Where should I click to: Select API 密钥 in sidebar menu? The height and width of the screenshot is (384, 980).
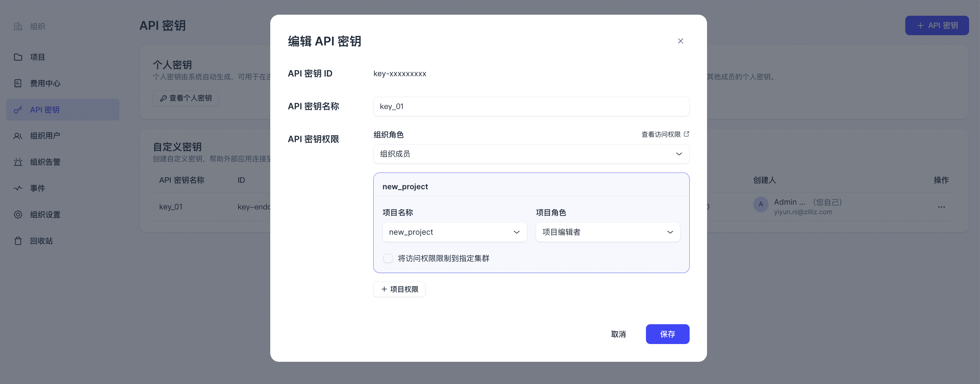tap(63, 110)
